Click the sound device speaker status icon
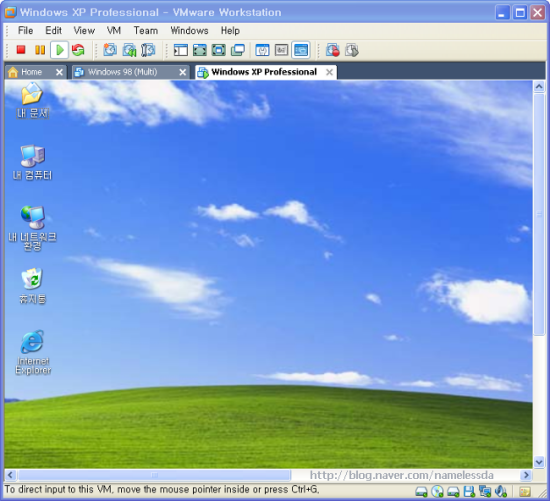This screenshot has height=501, width=550. point(501,492)
